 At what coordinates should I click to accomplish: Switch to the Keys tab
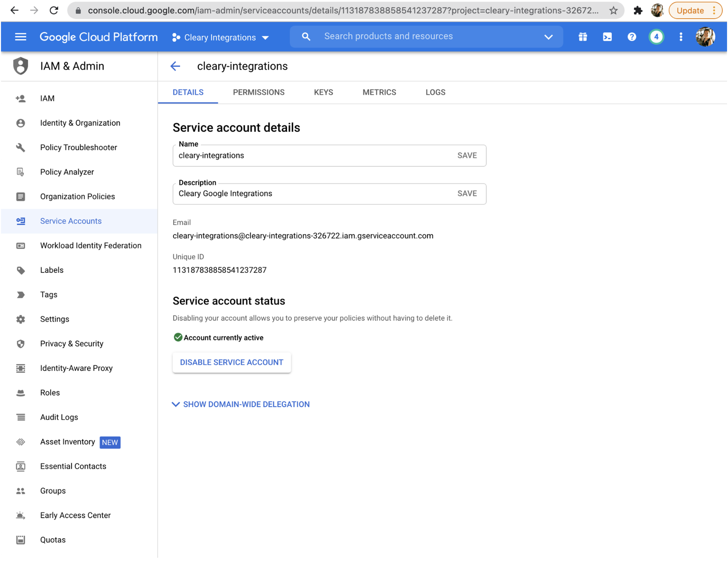pos(323,93)
